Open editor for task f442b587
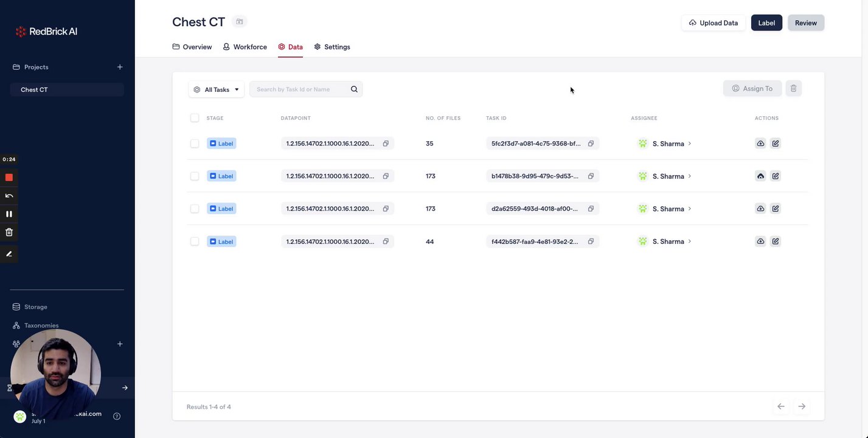The image size is (868, 438). [776, 242]
